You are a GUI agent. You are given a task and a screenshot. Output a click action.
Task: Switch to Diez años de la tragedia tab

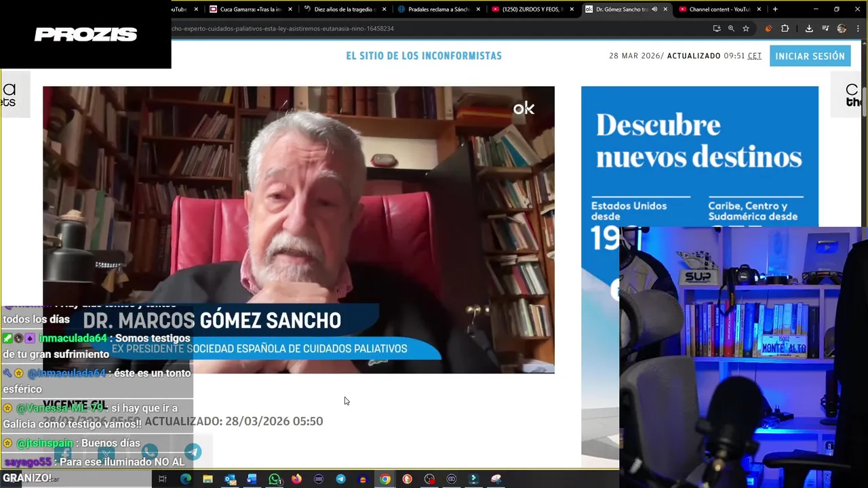344,9
